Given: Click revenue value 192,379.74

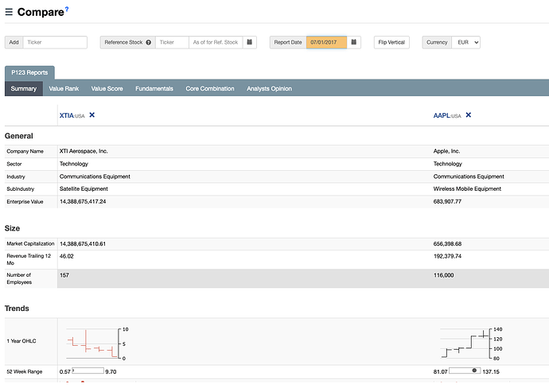Looking at the screenshot, I should pyautogui.click(x=447, y=256).
